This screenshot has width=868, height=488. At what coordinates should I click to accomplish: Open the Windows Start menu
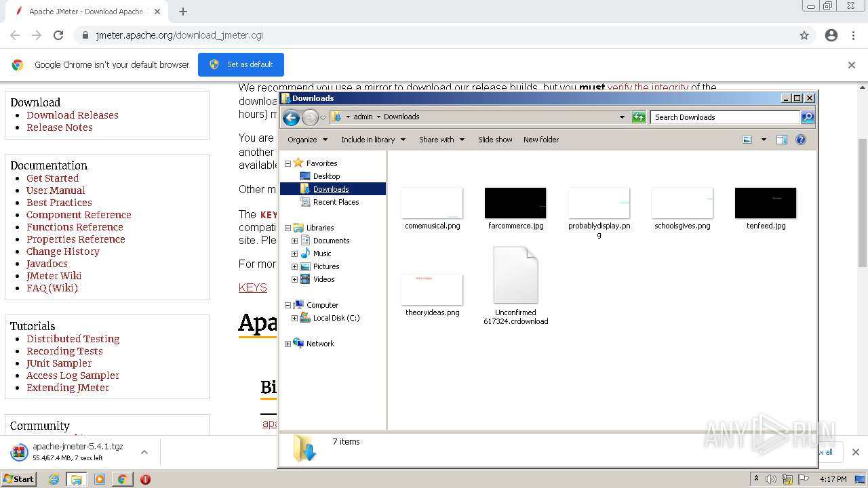coord(18,479)
